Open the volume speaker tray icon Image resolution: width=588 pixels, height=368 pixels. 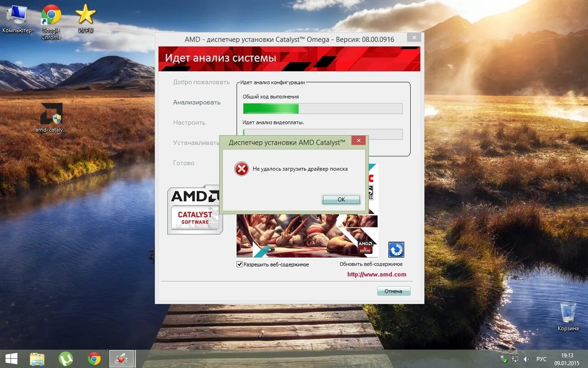tap(526, 359)
